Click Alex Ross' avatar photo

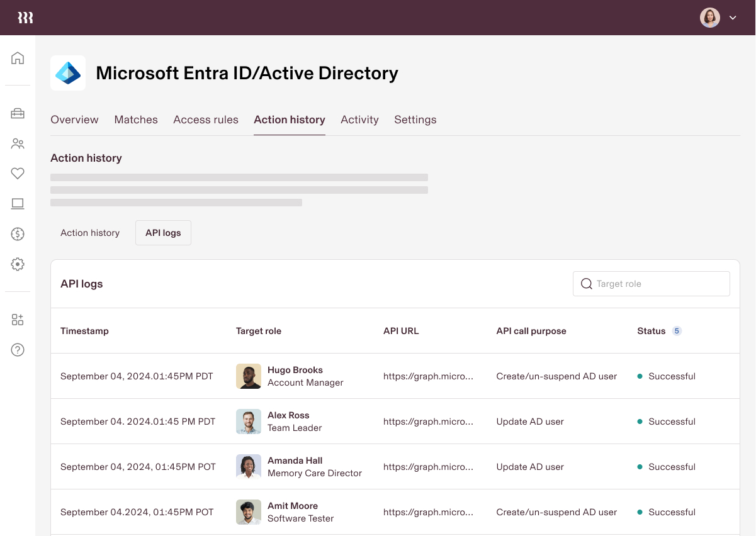[x=249, y=422]
